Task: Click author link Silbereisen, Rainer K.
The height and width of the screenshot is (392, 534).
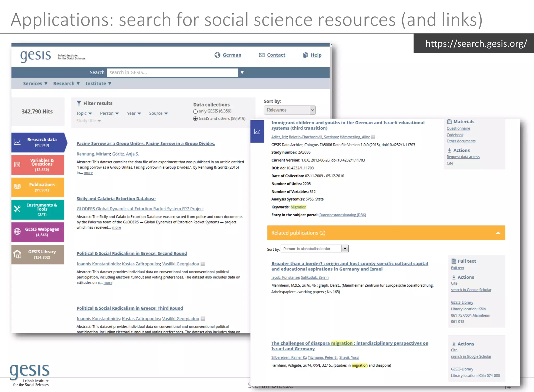Action: pos(289,358)
